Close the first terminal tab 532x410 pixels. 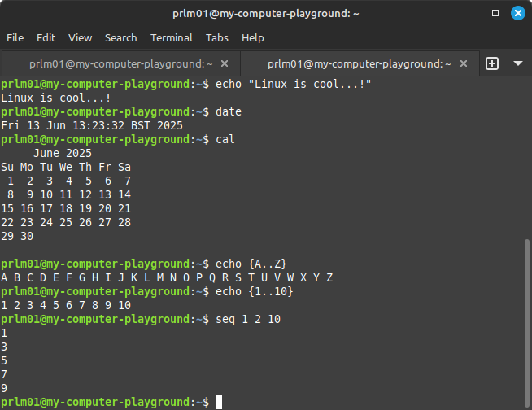point(225,63)
